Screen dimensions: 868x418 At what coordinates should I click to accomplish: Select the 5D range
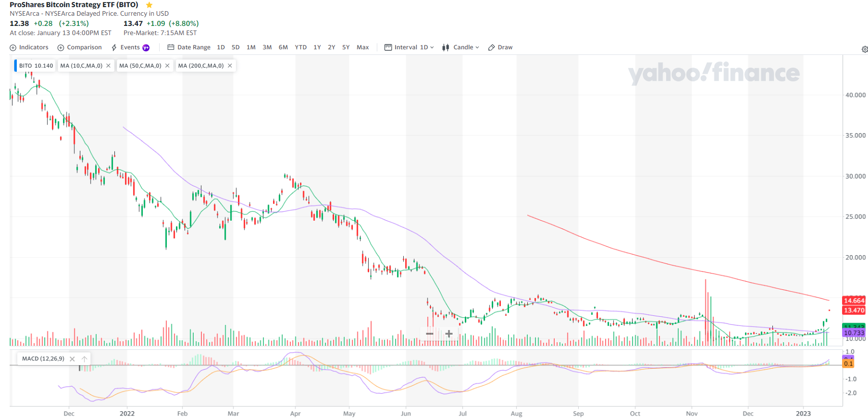tap(235, 47)
